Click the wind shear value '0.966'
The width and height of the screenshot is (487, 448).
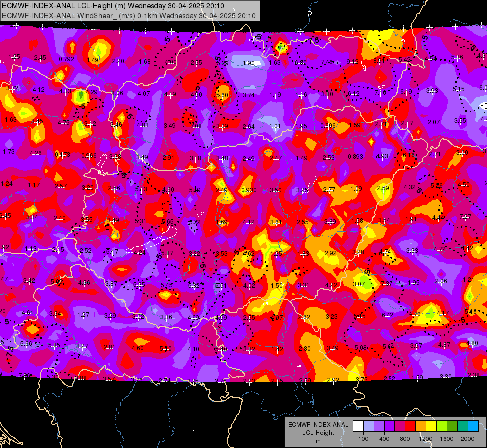pos(89,156)
